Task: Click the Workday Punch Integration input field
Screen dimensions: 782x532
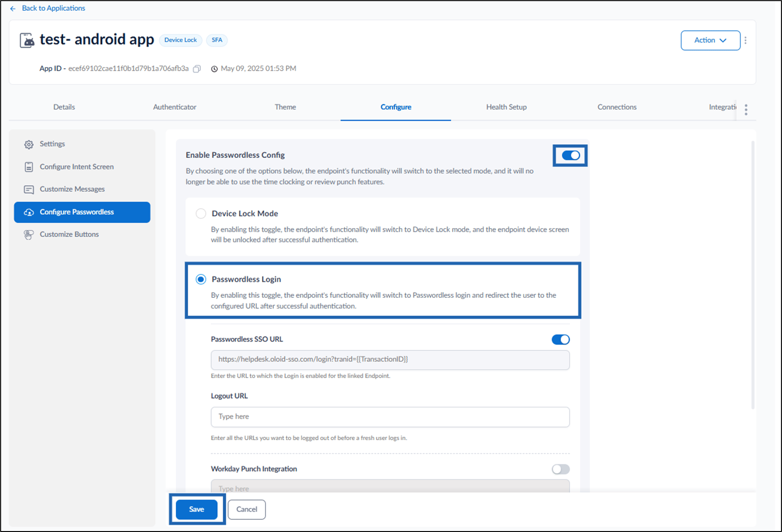Action: [x=390, y=486]
